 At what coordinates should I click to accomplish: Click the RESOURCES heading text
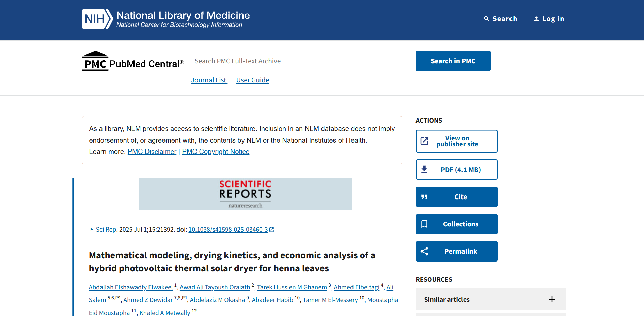pos(434,280)
